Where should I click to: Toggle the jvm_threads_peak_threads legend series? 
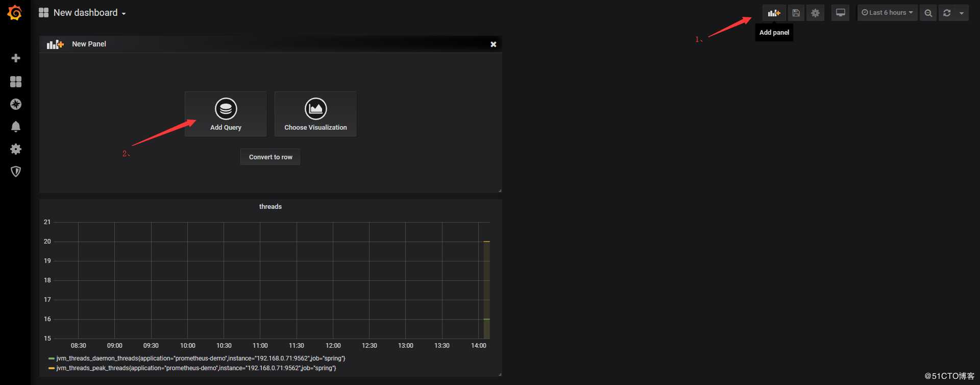196,368
